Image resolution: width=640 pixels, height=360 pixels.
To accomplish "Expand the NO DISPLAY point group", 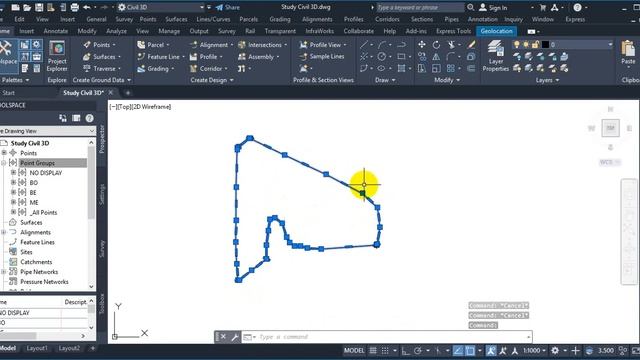I will (x=13, y=173).
